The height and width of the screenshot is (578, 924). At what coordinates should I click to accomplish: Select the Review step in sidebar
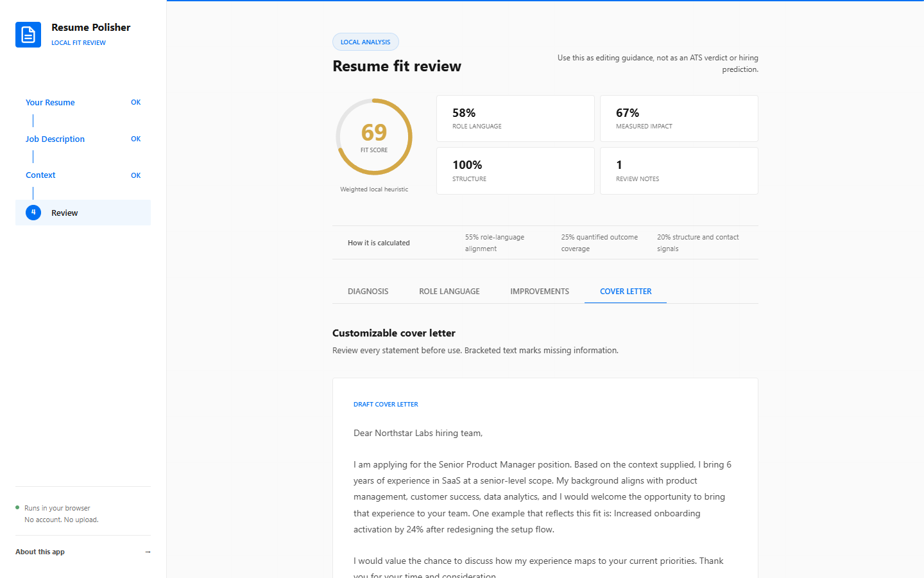[83, 213]
